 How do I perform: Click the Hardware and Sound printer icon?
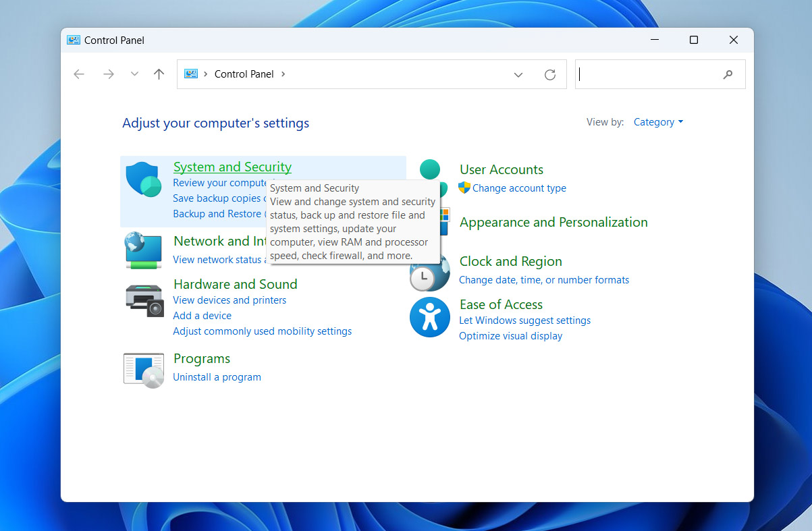click(x=144, y=300)
